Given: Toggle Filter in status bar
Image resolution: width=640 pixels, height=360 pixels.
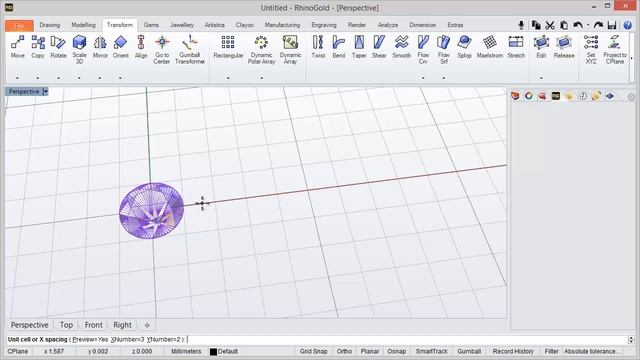Looking at the screenshot, I should (551, 351).
